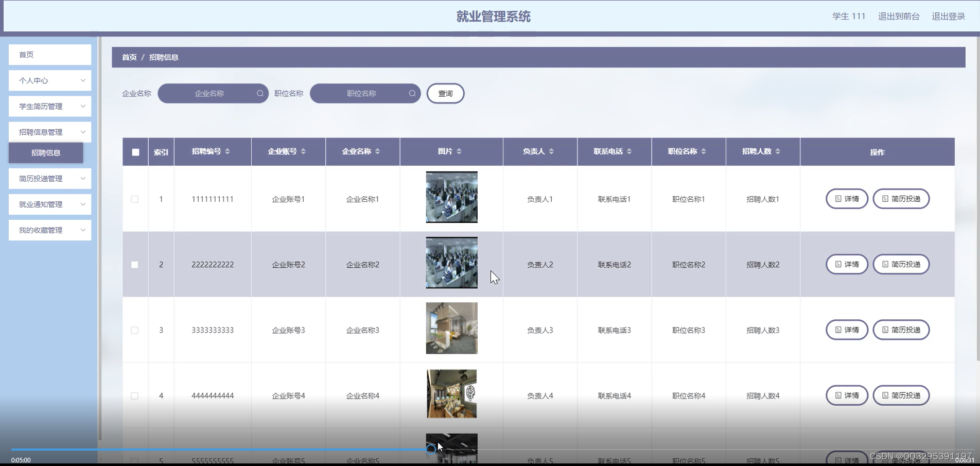
Task: Open the 我的收藏管理 sidebar menu
Action: point(50,230)
